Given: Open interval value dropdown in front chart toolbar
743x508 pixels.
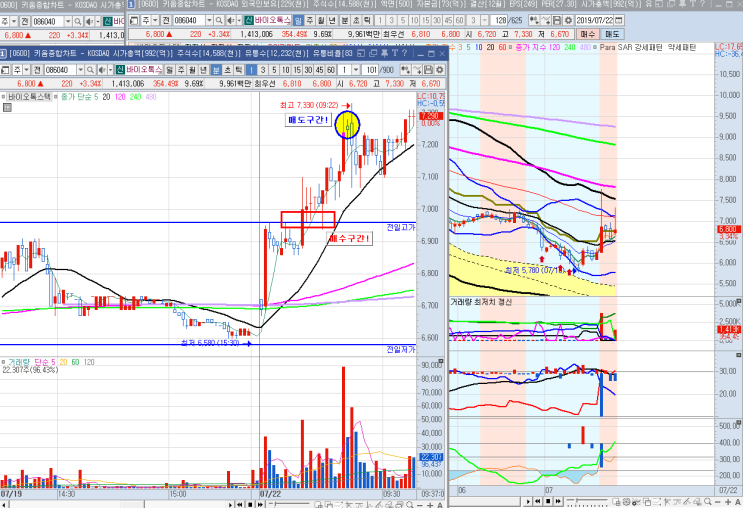Looking at the screenshot, I should [x=356, y=70].
